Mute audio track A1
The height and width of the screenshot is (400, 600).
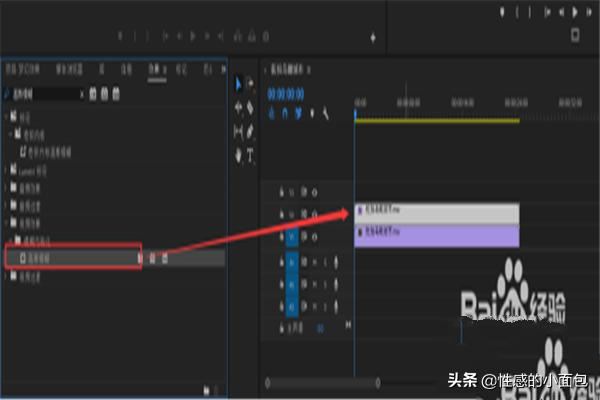315,262
